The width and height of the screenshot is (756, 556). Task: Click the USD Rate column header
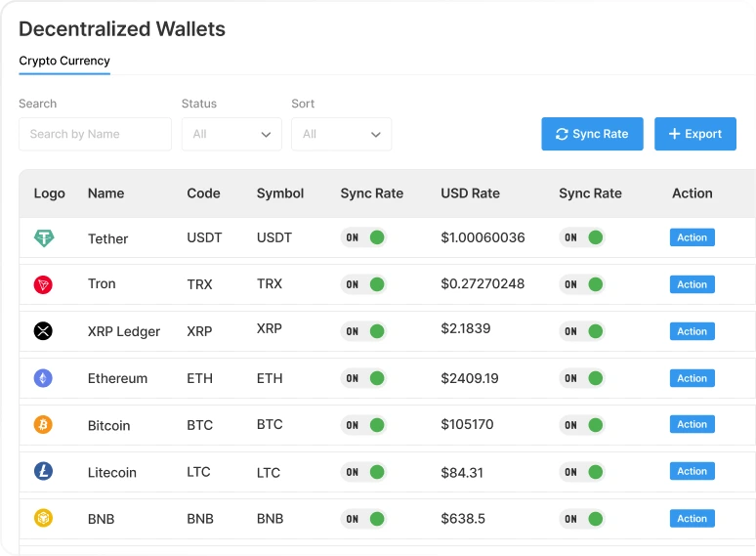(x=470, y=193)
